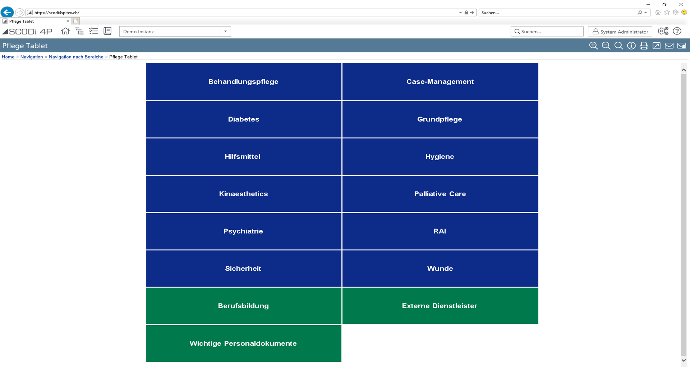Screen dimensions: 690x370
Task: Show information via the info icon
Action: coord(631,46)
